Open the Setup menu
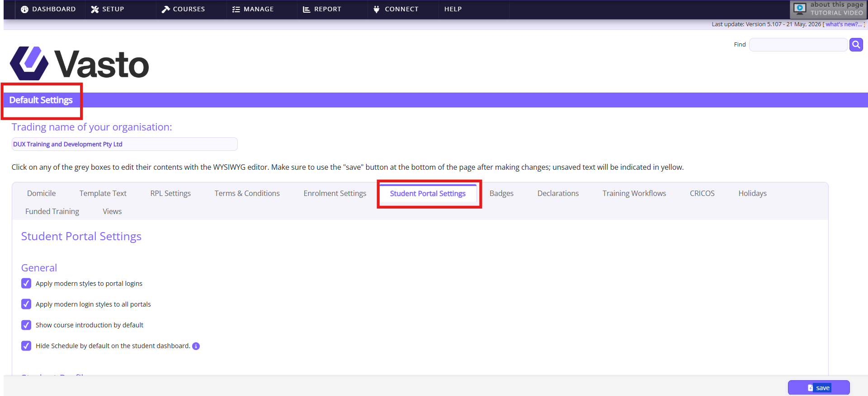The height and width of the screenshot is (396, 868). (x=108, y=9)
